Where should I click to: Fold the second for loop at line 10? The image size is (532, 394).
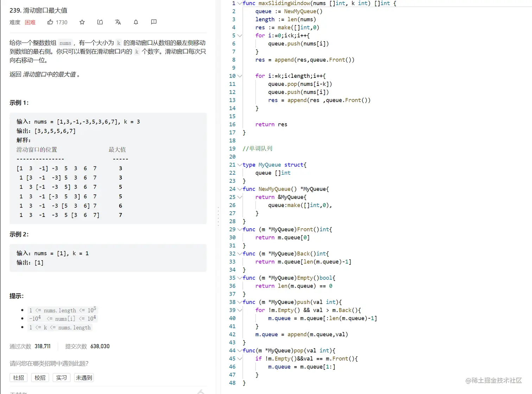(240, 76)
